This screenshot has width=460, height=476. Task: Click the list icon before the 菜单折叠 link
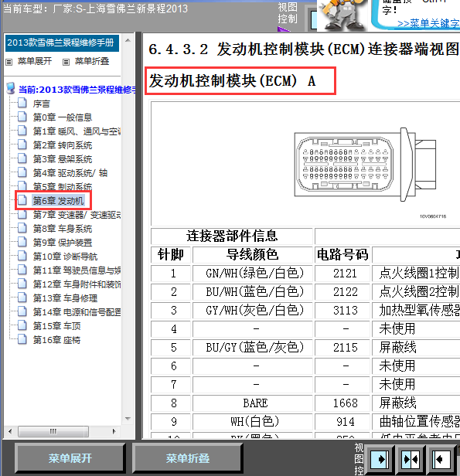point(66,63)
